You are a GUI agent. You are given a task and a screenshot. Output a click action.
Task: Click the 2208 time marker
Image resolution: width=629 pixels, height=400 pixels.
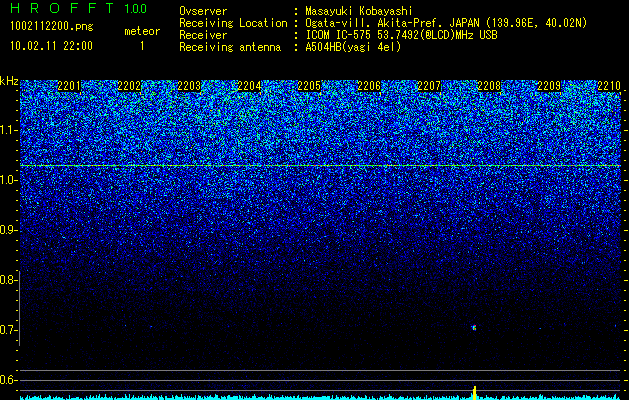489,86
